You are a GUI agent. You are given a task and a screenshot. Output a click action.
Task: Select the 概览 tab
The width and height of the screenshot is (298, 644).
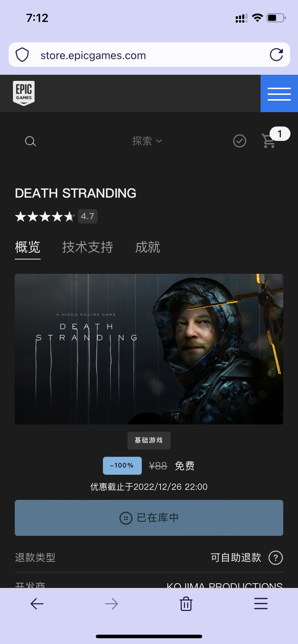tap(28, 247)
